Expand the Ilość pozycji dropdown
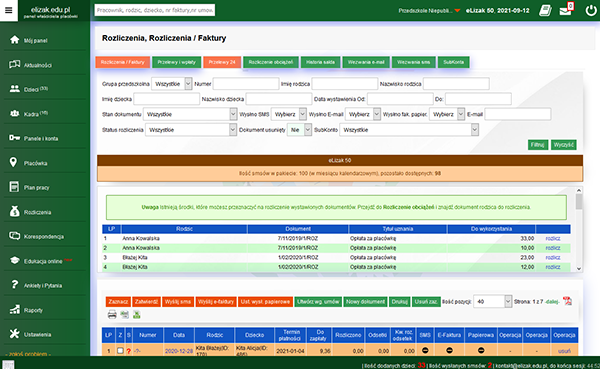This screenshot has width=600, height=369. click(508, 301)
